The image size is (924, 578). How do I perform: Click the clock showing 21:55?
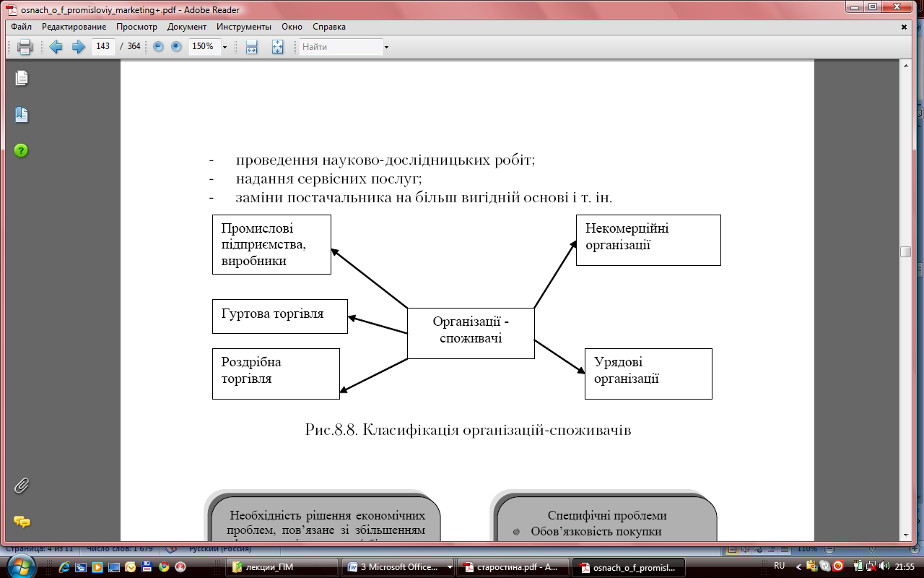pos(905,566)
